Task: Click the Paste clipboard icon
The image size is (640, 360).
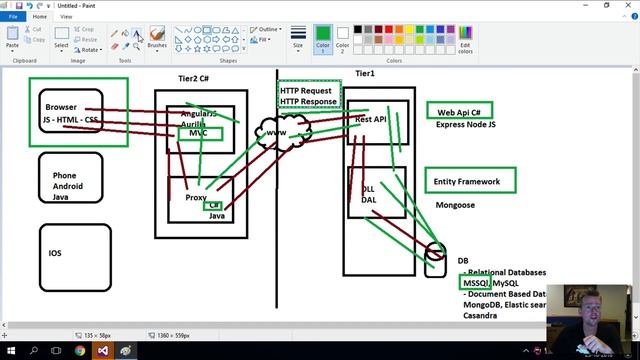Action: coord(12,33)
